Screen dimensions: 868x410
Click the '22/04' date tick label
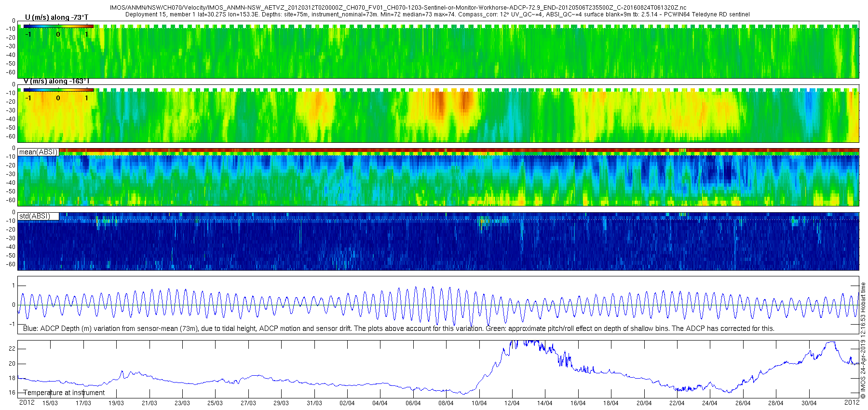point(677,403)
